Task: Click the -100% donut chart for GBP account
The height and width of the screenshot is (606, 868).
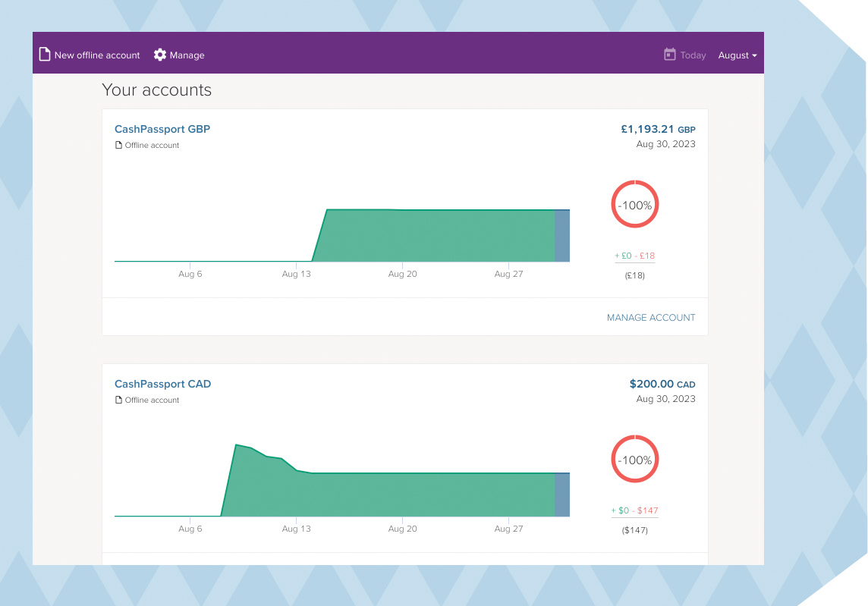Action: click(635, 205)
